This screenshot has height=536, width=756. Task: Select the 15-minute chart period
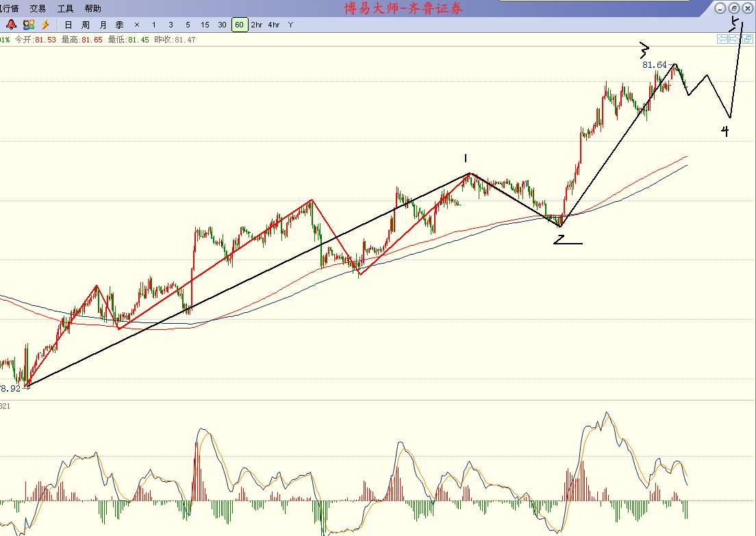(x=205, y=25)
